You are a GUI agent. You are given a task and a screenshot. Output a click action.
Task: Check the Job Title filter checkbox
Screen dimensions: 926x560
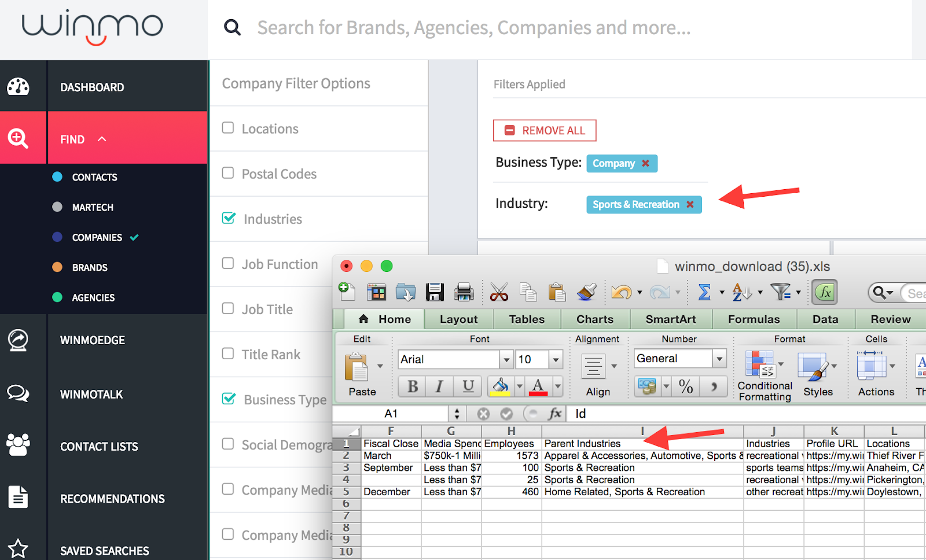(228, 308)
